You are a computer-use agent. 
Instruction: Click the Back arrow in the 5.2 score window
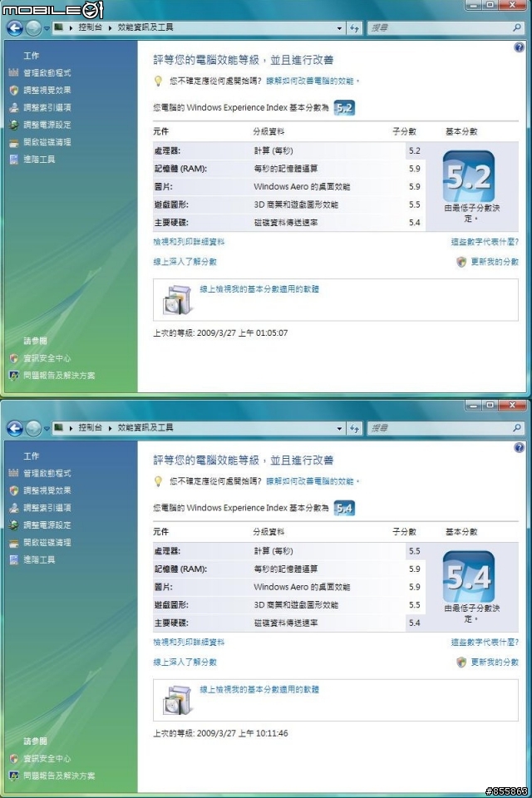(x=15, y=28)
